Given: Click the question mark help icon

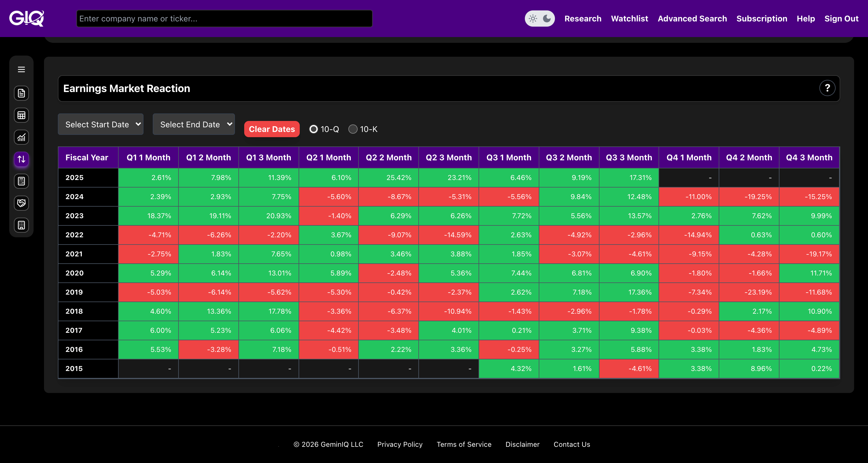Looking at the screenshot, I should point(827,88).
